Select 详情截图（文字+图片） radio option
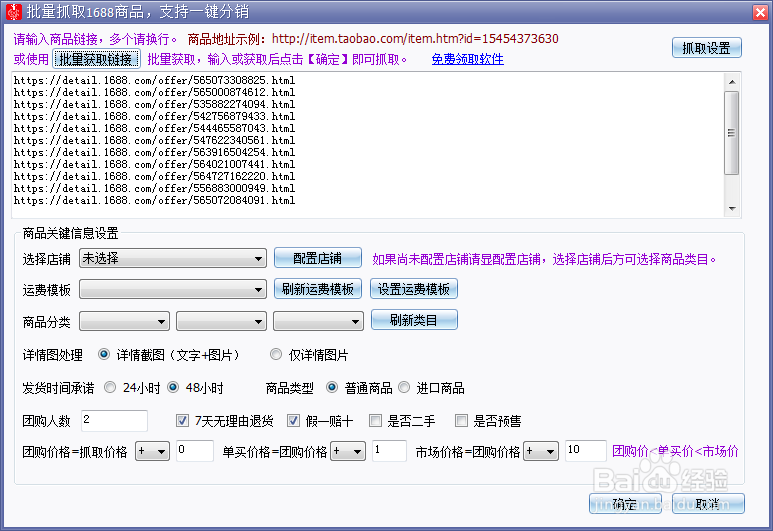The image size is (773, 531). tap(104, 354)
